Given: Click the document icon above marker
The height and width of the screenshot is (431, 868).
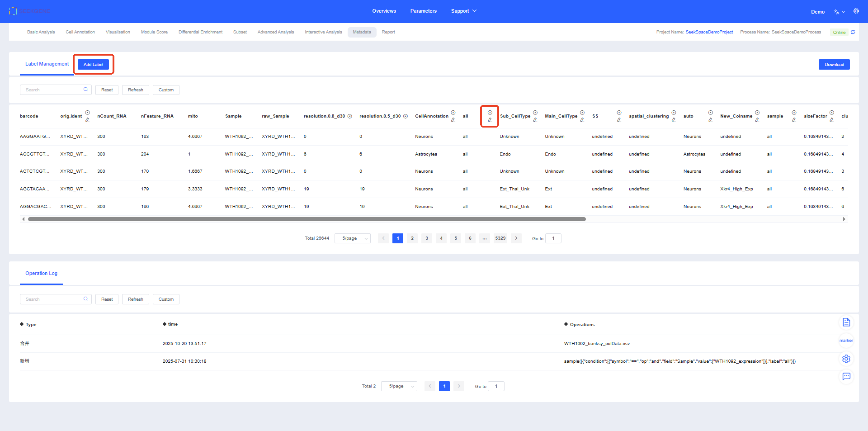Looking at the screenshot, I should click(x=846, y=322).
